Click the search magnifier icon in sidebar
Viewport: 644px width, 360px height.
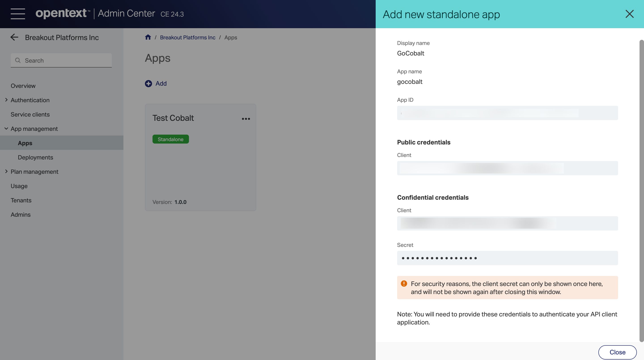(x=18, y=60)
